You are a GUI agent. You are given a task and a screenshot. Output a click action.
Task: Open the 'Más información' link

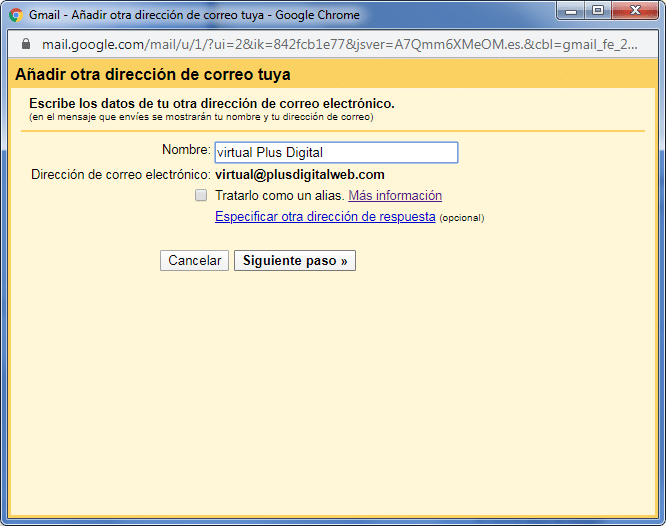tap(394, 196)
